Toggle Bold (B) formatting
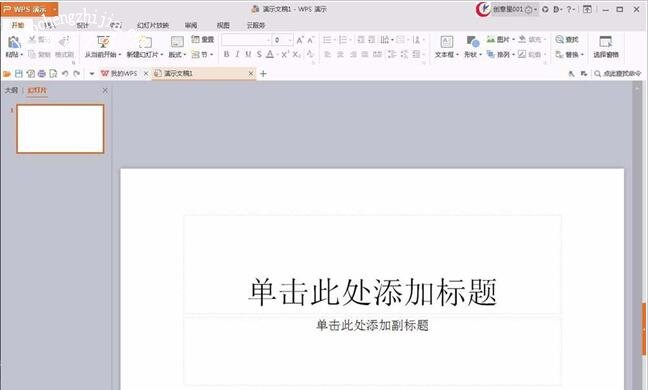The height and width of the screenshot is (390, 648). point(226,54)
